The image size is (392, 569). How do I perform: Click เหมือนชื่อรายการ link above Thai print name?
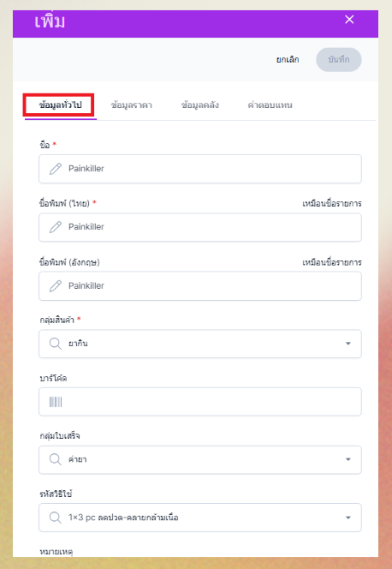(332, 204)
